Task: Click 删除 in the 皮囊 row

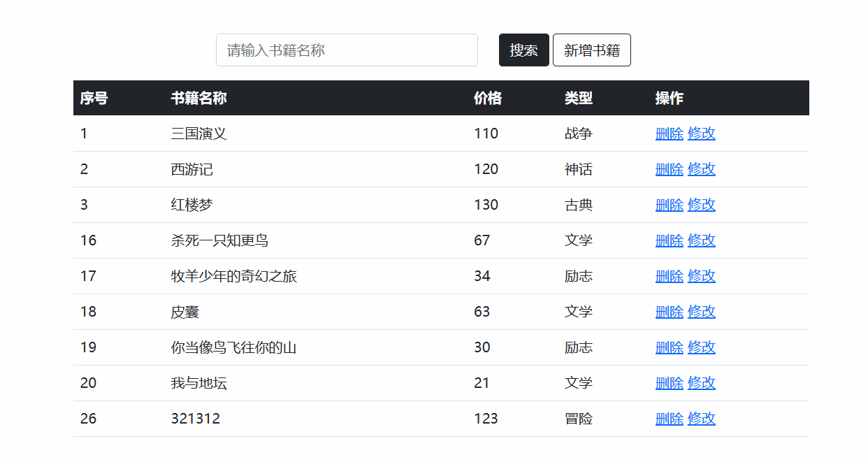Action: coord(670,312)
